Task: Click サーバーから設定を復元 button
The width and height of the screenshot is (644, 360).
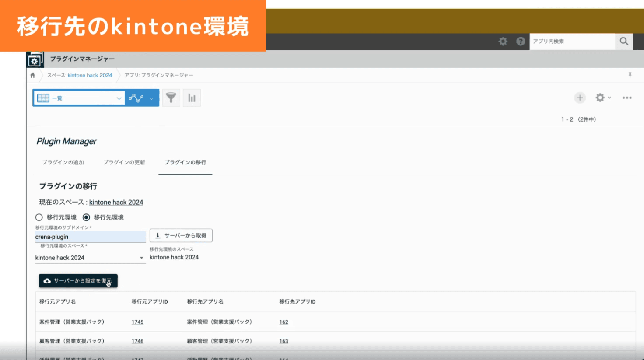Action: [x=78, y=281]
